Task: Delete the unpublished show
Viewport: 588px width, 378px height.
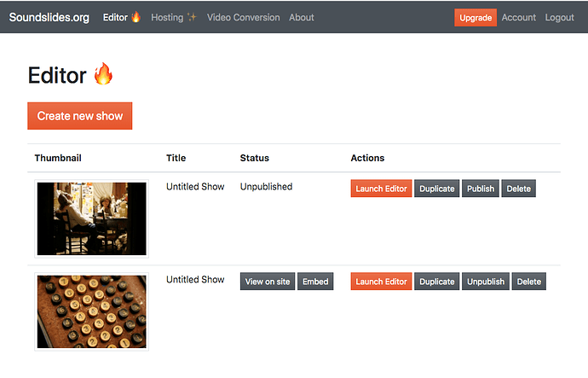Action: click(519, 189)
